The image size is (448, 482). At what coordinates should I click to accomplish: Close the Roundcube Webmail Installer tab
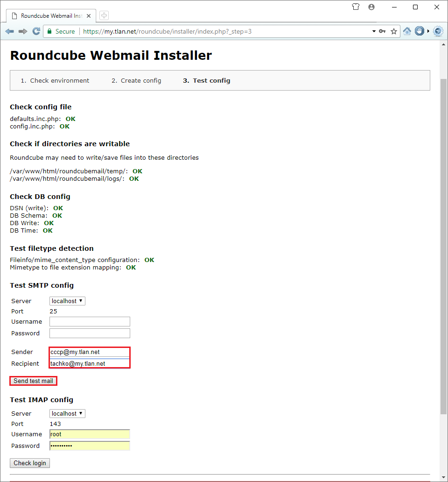(x=89, y=16)
